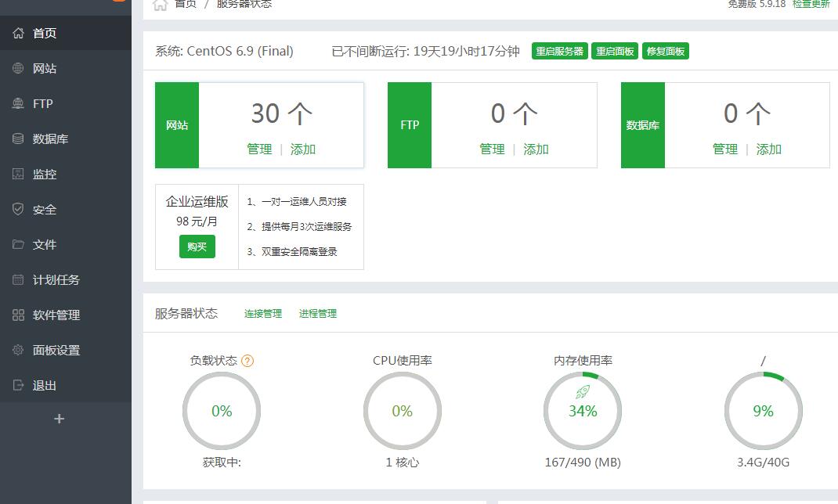Click the calendar icon for 计划任务
This screenshot has height=504, width=838.
point(19,279)
